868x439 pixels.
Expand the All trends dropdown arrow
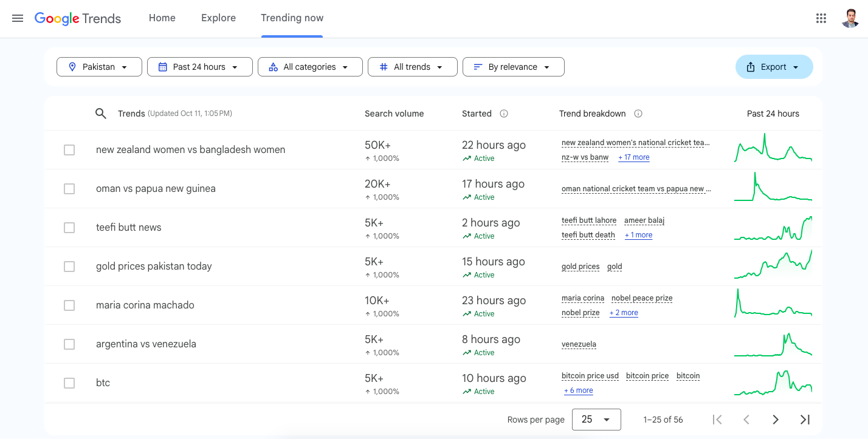click(440, 67)
